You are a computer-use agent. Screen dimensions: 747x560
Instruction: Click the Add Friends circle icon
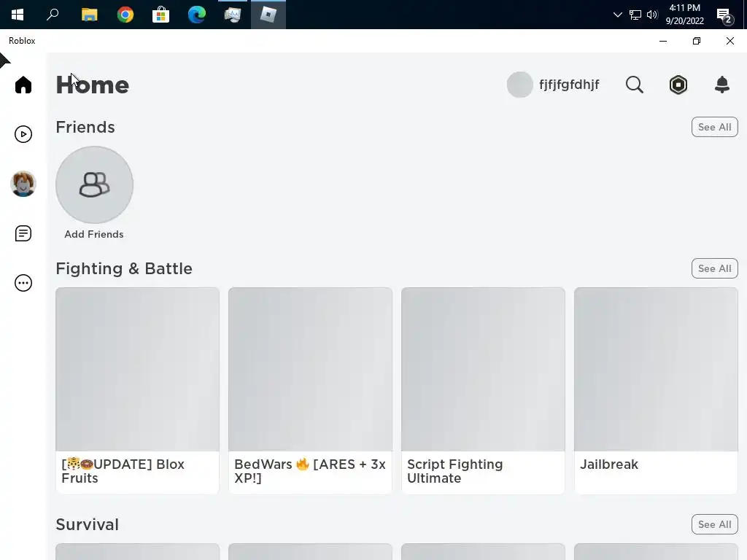[x=94, y=184]
